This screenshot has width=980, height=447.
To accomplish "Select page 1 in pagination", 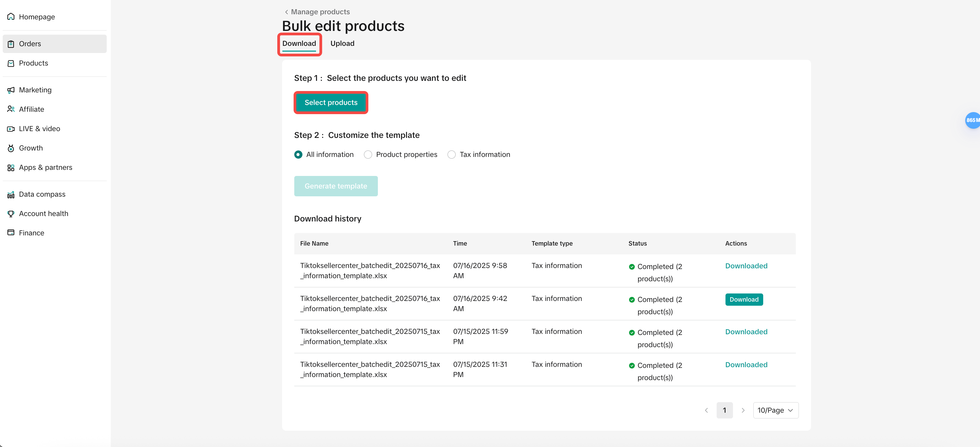I will click(x=724, y=410).
